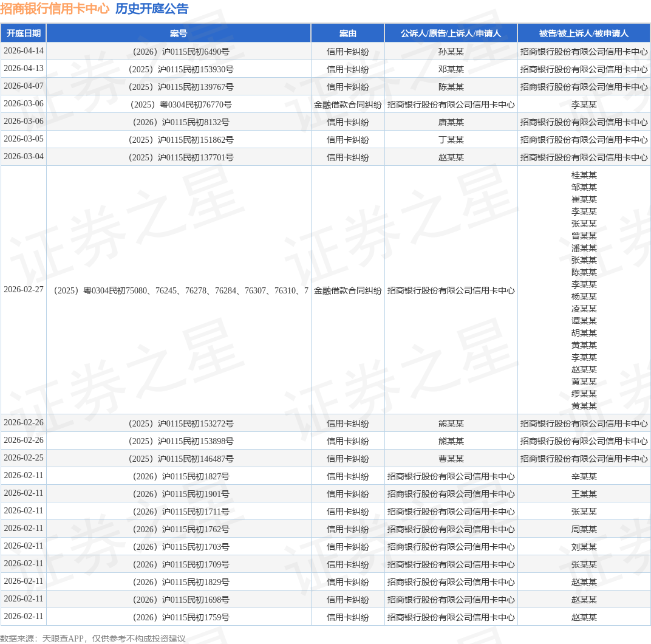This screenshot has width=651, height=644.
Task: Click defendant name 潘某某
Action: pos(584,248)
